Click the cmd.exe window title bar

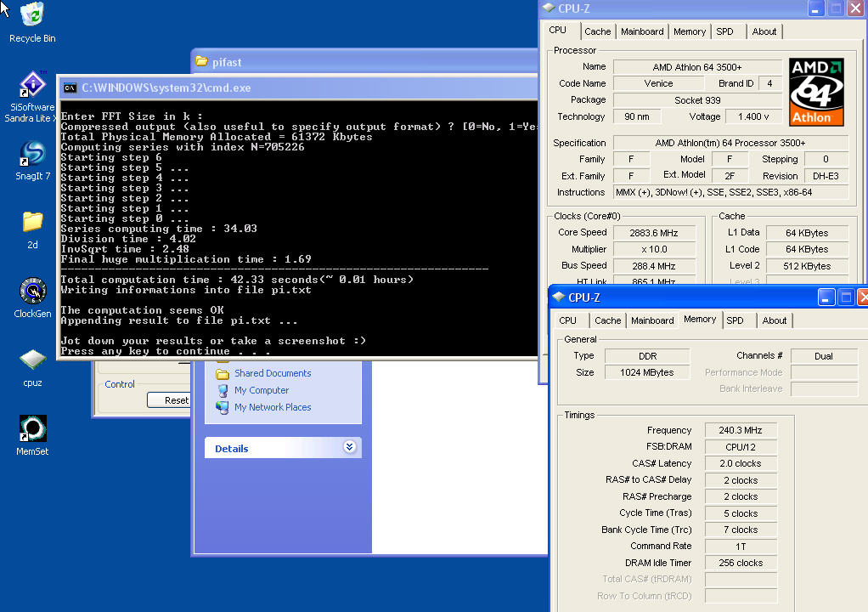point(298,88)
